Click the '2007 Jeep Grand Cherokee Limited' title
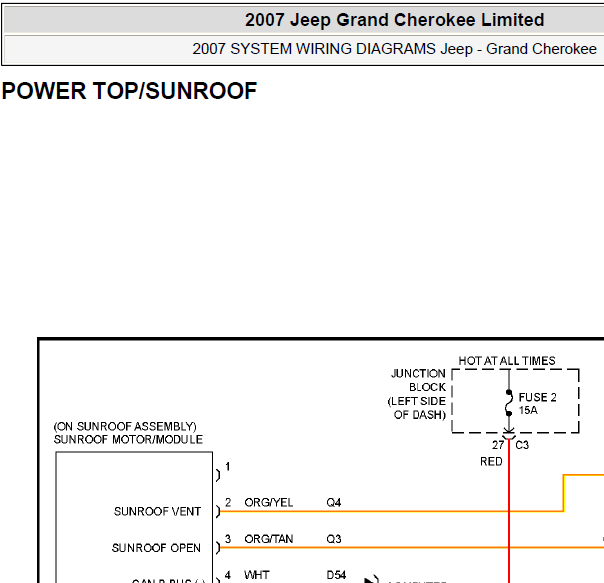Screen dimensions: 604x583 click(394, 20)
